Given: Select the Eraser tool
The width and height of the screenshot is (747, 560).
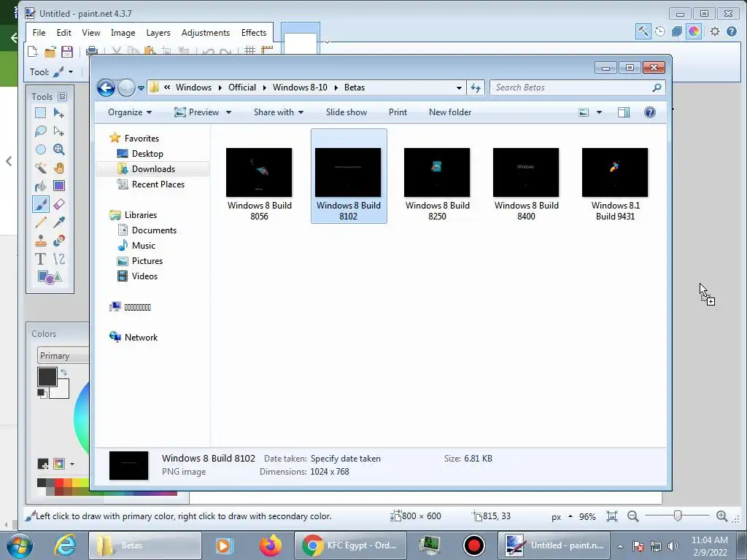Looking at the screenshot, I should (x=58, y=204).
